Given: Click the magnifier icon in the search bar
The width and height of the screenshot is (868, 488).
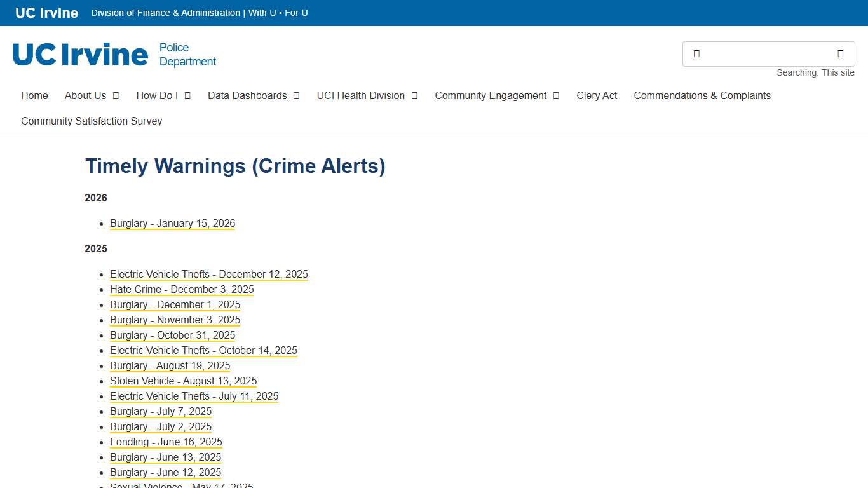Looking at the screenshot, I should click(x=697, y=54).
